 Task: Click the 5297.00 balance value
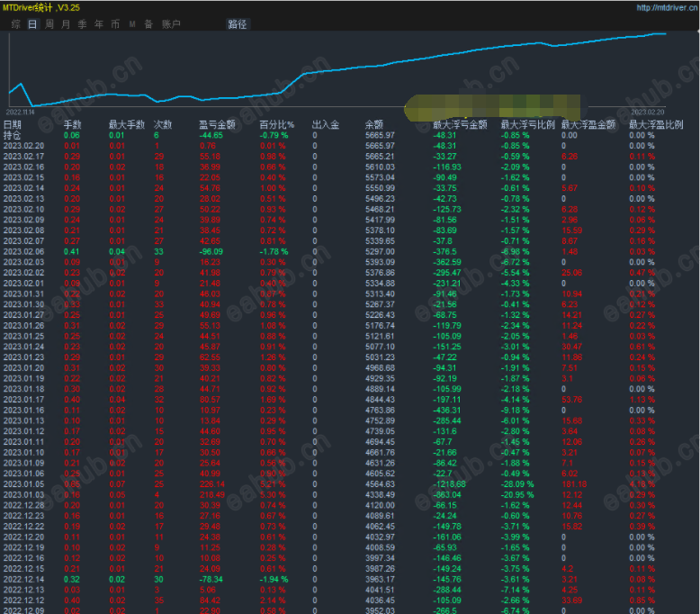tap(380, 252)
